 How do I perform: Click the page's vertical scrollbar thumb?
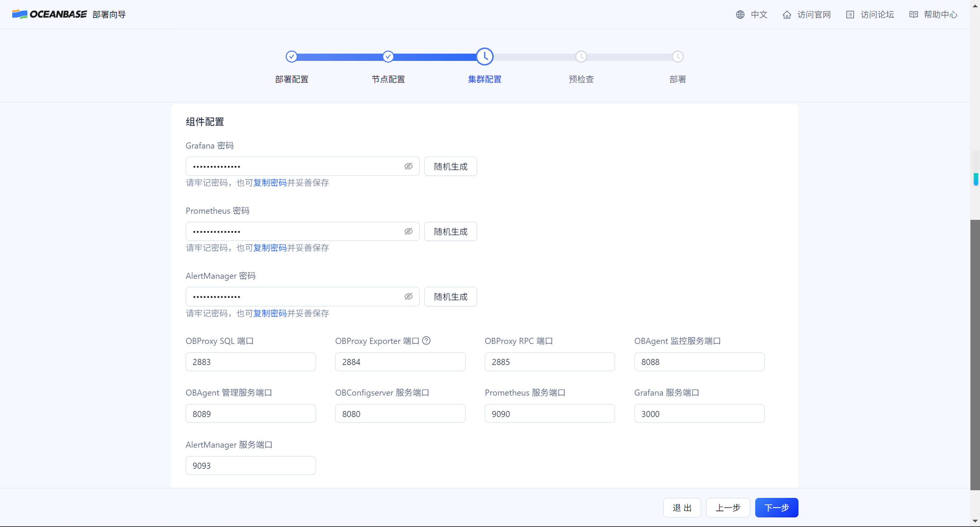975,354
